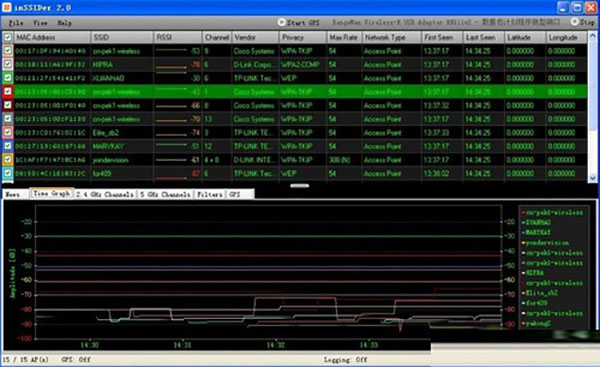Open the Filters tab
The height and width of the screenshot is (367, 600).
pyautogui.click(x=210, y=194)
